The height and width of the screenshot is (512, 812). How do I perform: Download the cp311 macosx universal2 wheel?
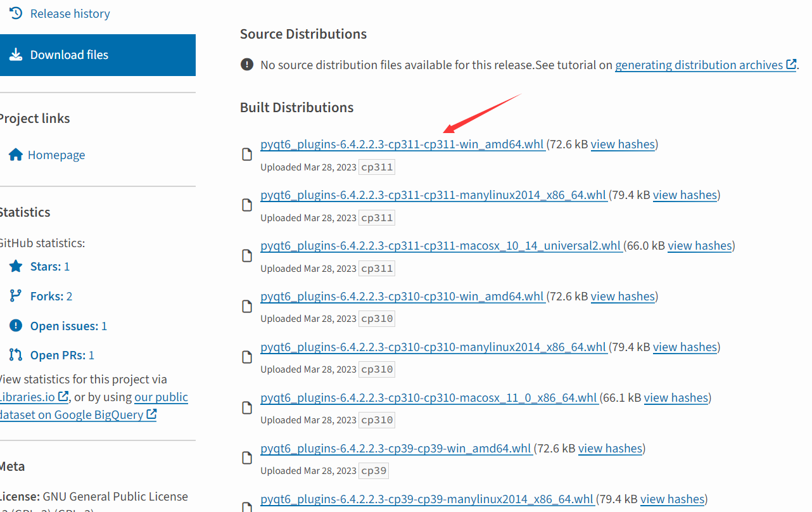pyautogui.click(x=440, y=246)
